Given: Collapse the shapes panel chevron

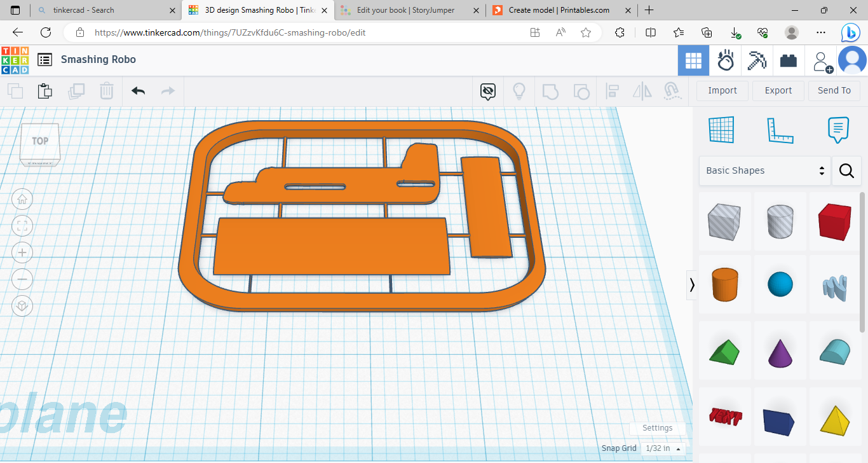Looking at the screenshot, I should [x=692, y=285].
